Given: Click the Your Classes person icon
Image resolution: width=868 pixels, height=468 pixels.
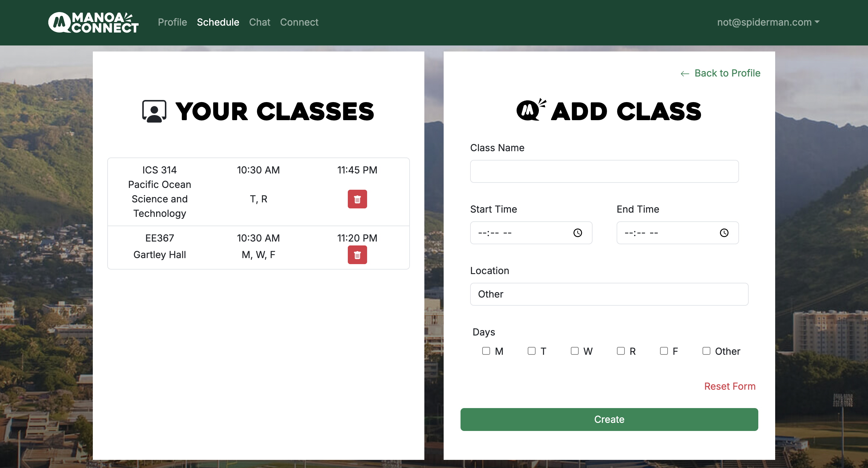Looking at the screenshot, I should click(x=154, y=111).
